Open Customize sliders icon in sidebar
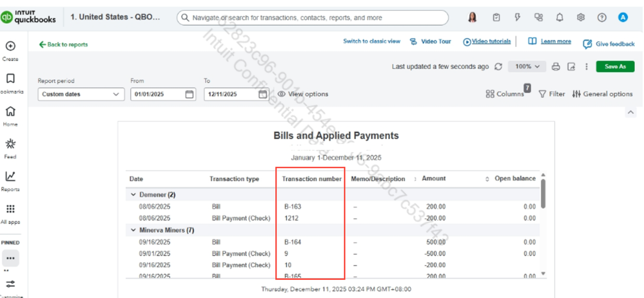This screenshot has height=298, width=644. tap(10, 284)
